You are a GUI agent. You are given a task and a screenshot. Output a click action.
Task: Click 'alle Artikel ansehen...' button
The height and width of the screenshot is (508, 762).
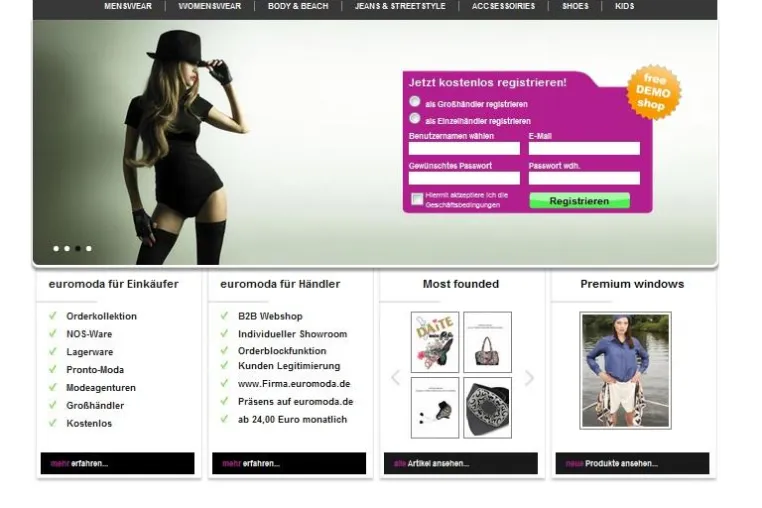tap(461, 463)
